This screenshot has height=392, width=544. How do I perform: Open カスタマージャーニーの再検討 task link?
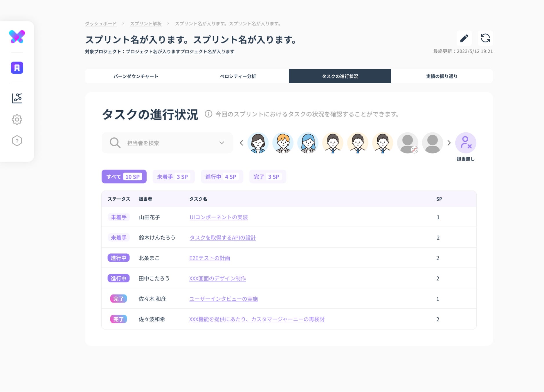[257, 319]
